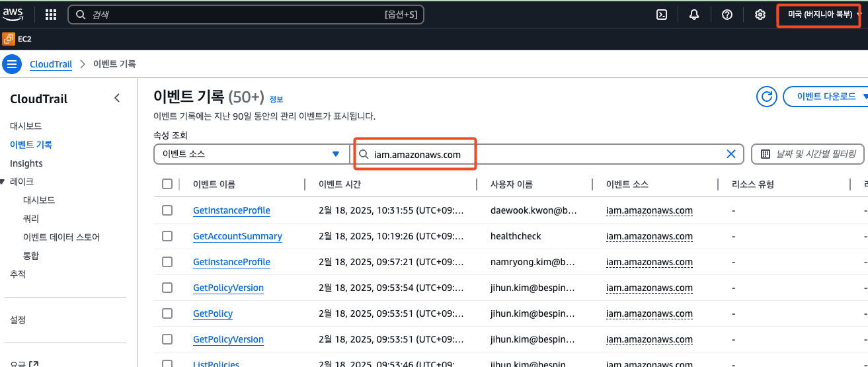Check the GetAccountSummary row checkbox
The image size is (868, 367).
(x=167, y=236)
